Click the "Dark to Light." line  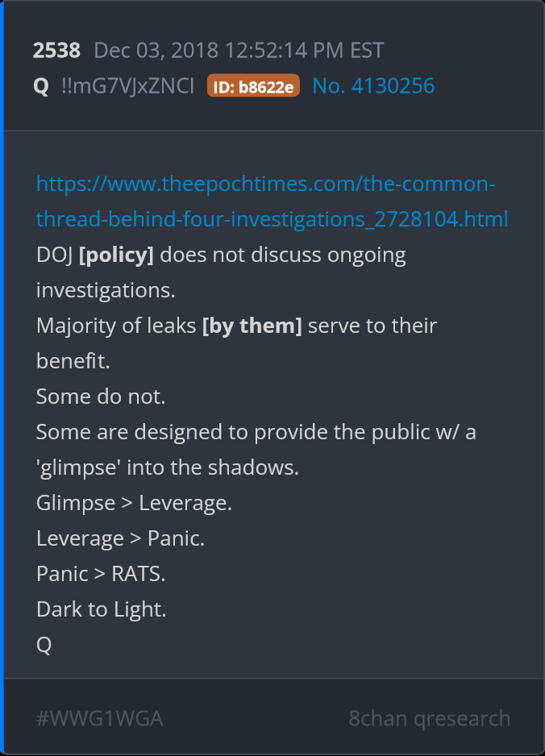pyautogui.click(x=101, y=609)
